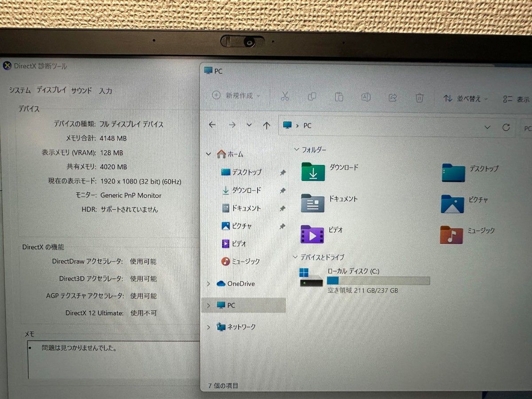Click pin icon beside ダウンロード in sidebar
The image size is (532, 399).
coord(282,191)
